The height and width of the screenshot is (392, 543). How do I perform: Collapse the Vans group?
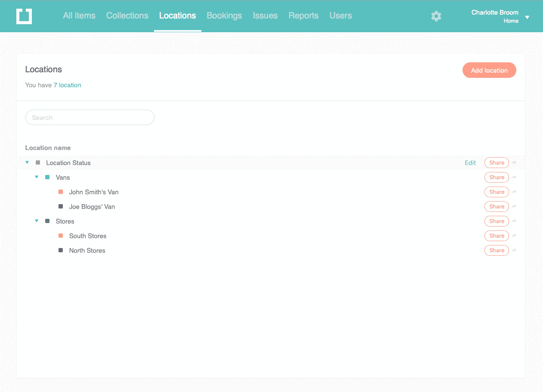click(37, 177)
